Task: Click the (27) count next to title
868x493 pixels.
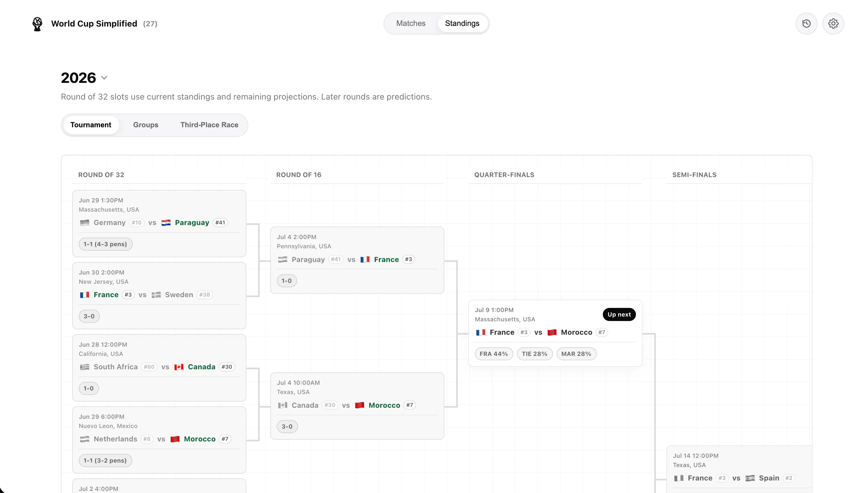Action: (150, 24)
